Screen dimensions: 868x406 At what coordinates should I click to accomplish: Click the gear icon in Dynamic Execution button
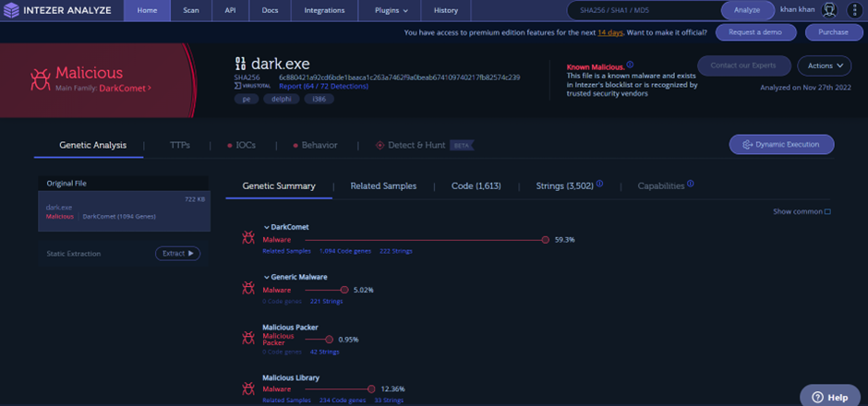[747, 144]
